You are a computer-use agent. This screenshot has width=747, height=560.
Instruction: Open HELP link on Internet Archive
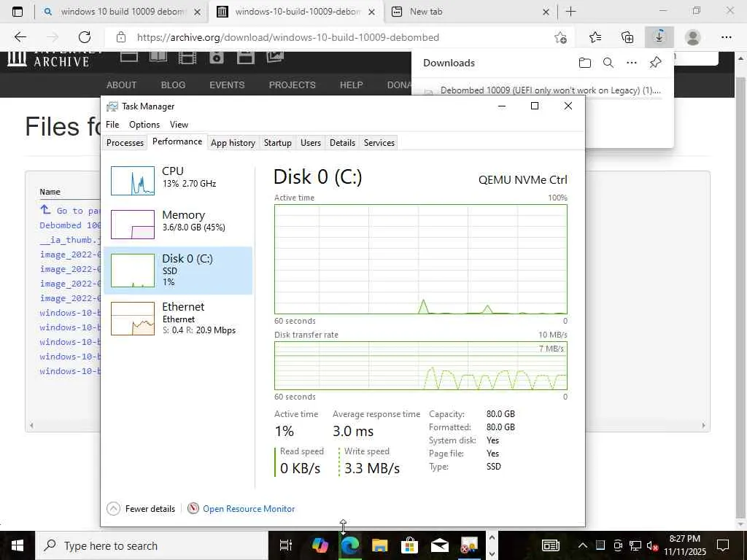351,85
